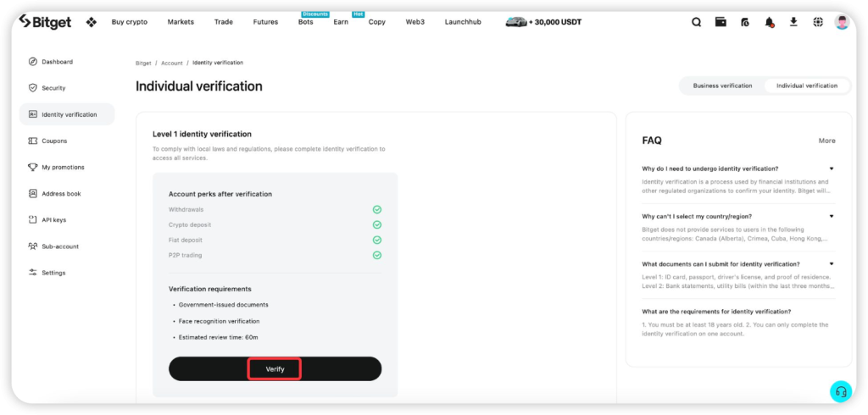
Task: Open the Launchhub menu
Action: coord(463,22)
